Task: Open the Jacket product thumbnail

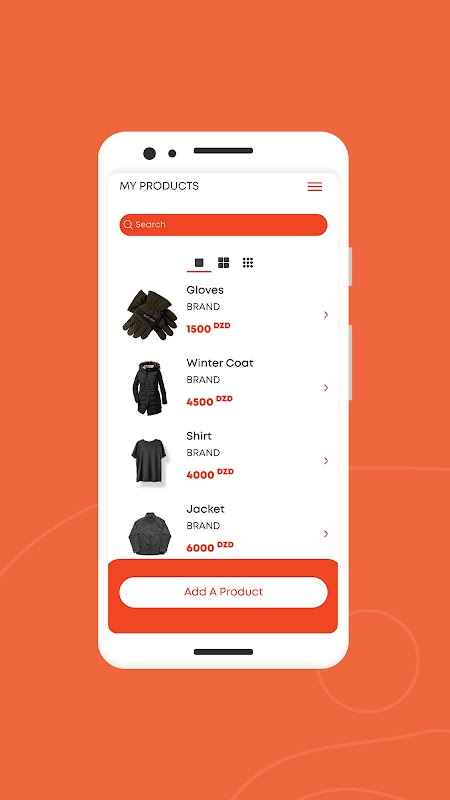Action: click(149, 534)
